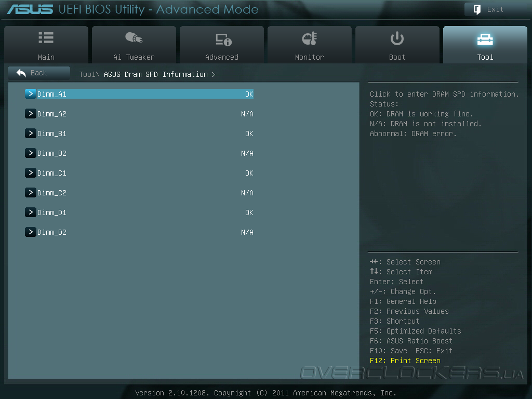
Task: Expand Dimm_D2 arrow chevron
Action: pos(31,232)
